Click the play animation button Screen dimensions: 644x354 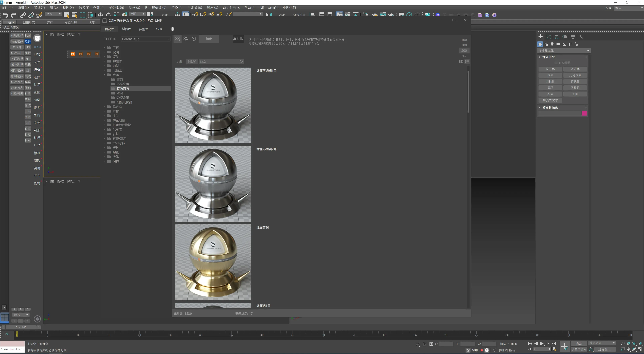[542, 344]
